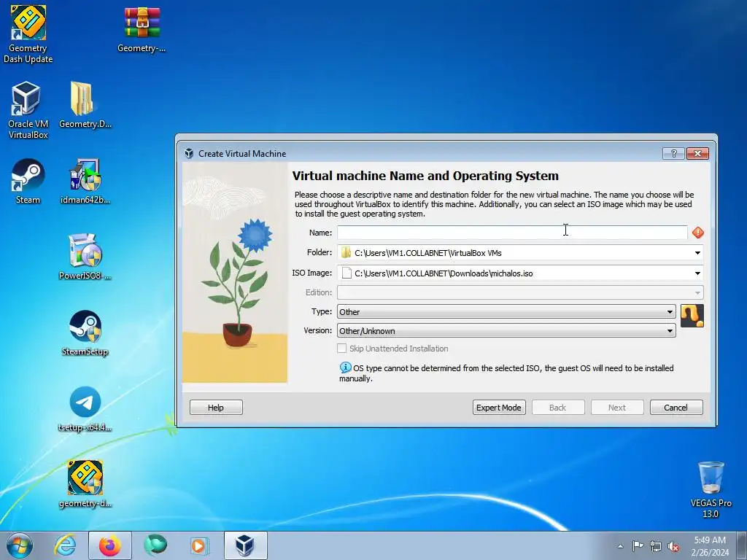
Task: Toggle Skip Unattended Installation checkbox
Action: [341, 348]
